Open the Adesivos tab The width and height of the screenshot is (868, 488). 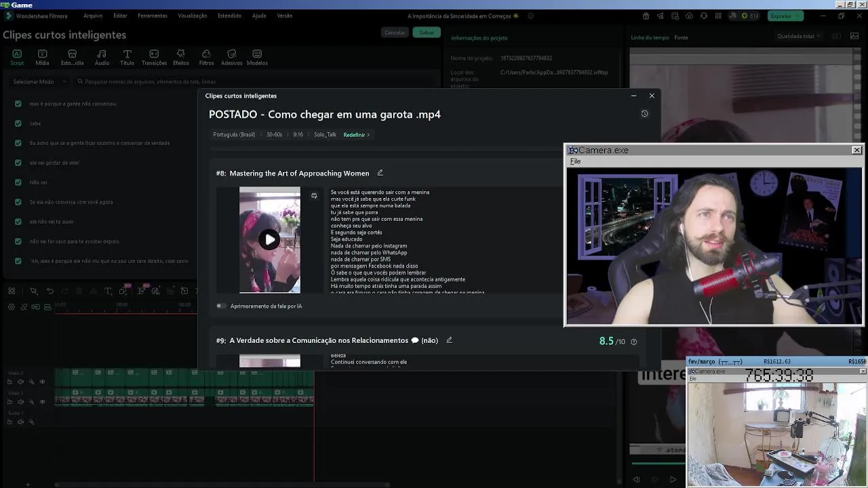coord(231,58)
